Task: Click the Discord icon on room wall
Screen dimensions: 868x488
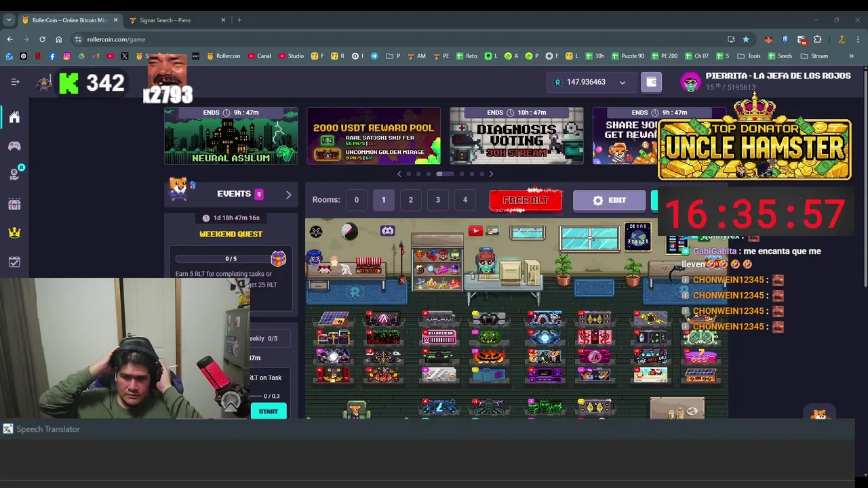Action: point(387,231)
